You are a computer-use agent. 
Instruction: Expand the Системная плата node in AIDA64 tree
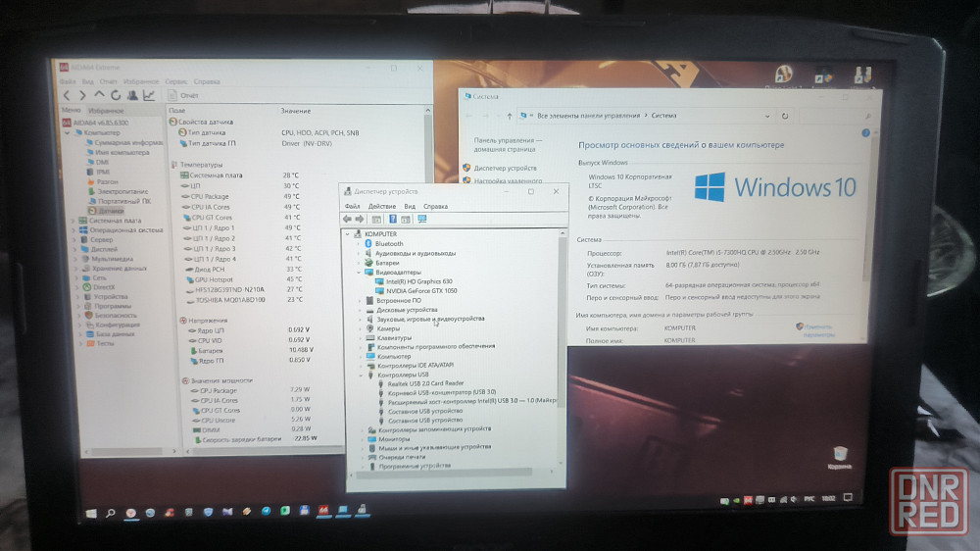click(74, 221)
